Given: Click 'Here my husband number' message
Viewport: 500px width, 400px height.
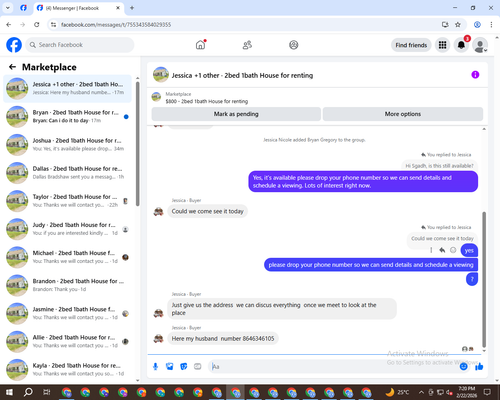Looking at the screenshot, I should coord(223,339).
